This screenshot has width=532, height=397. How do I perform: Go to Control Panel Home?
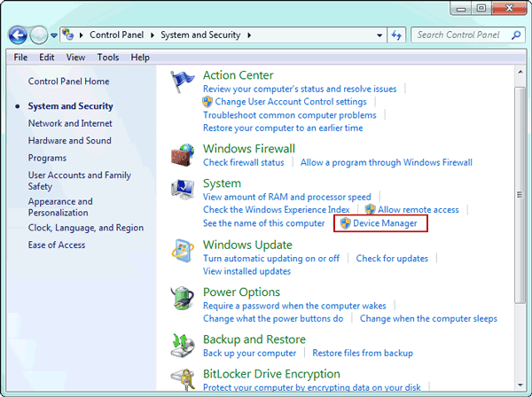pyautogui.click(x=68, y=82)
